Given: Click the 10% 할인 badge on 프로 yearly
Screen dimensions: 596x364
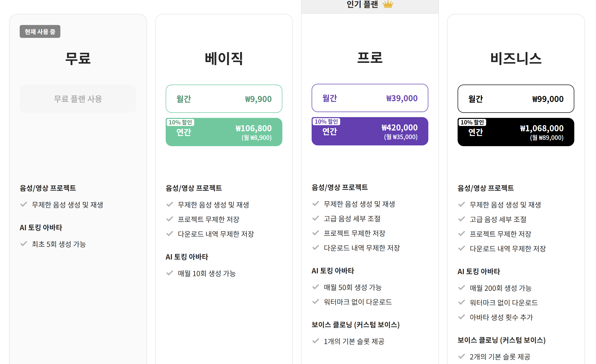Looking at the screenshot, I should click(x=326, y=122).
